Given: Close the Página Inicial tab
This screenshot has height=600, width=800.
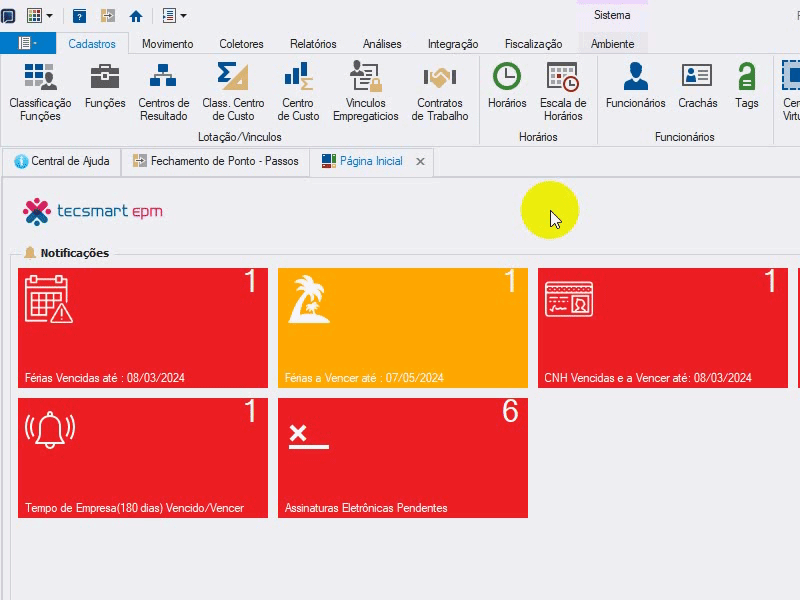Looking at the screenshot, I should coord(420,162).
